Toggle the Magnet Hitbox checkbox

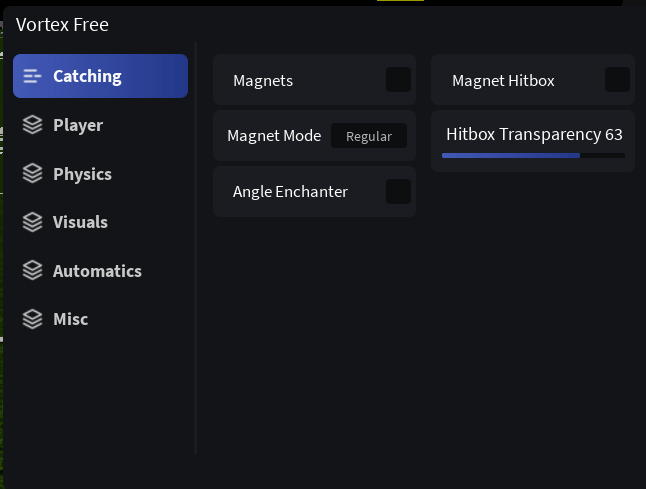click(x=617, y=80)
